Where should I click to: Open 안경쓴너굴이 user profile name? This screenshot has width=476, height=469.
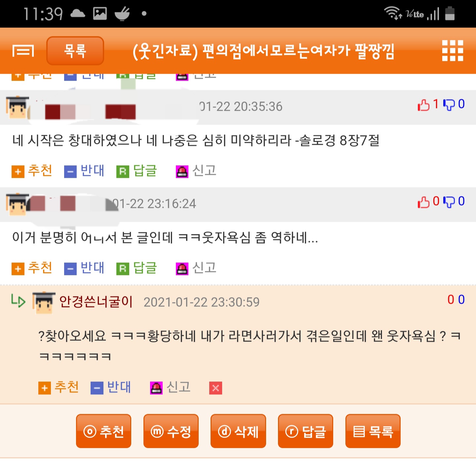96,301
